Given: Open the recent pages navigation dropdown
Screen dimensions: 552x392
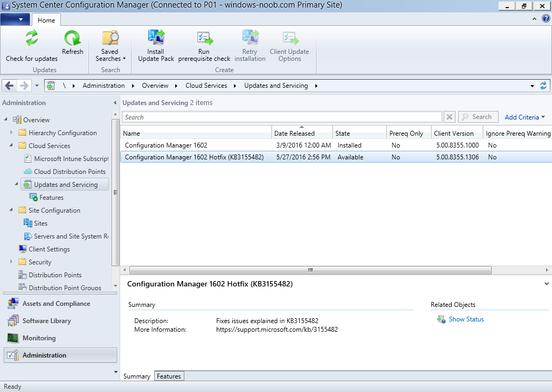Looking at the screenshot, I should tap(37, 86).
